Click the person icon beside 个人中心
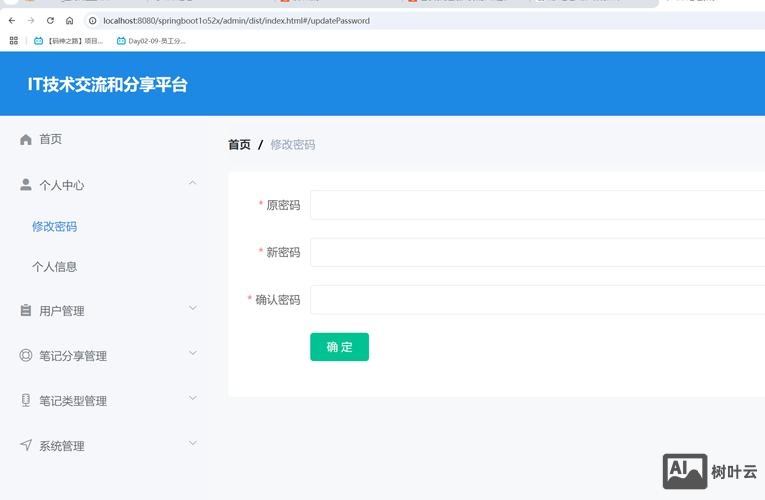 [x=25, y=184]
